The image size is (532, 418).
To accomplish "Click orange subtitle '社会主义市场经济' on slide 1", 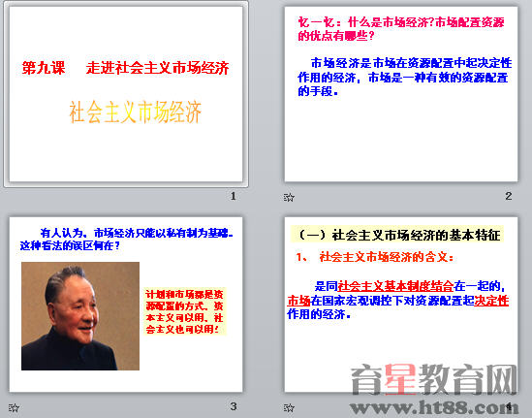I will [136, 112].
